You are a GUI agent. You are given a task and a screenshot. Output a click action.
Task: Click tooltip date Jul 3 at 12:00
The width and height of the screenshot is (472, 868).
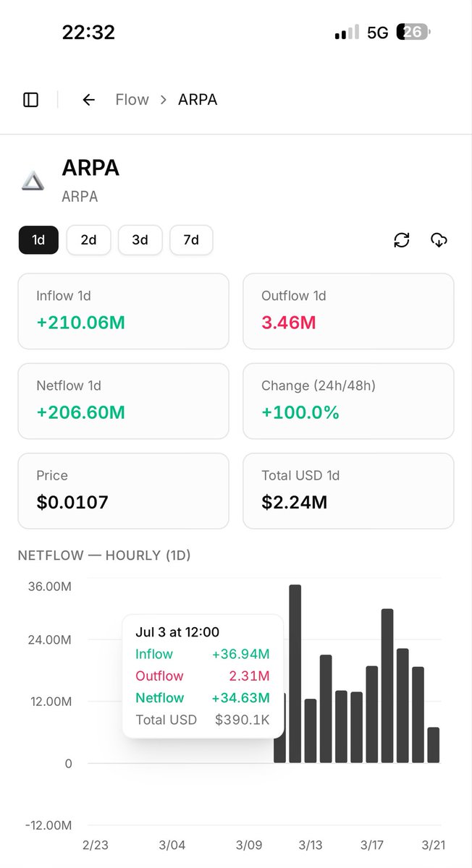click(177, 632)
